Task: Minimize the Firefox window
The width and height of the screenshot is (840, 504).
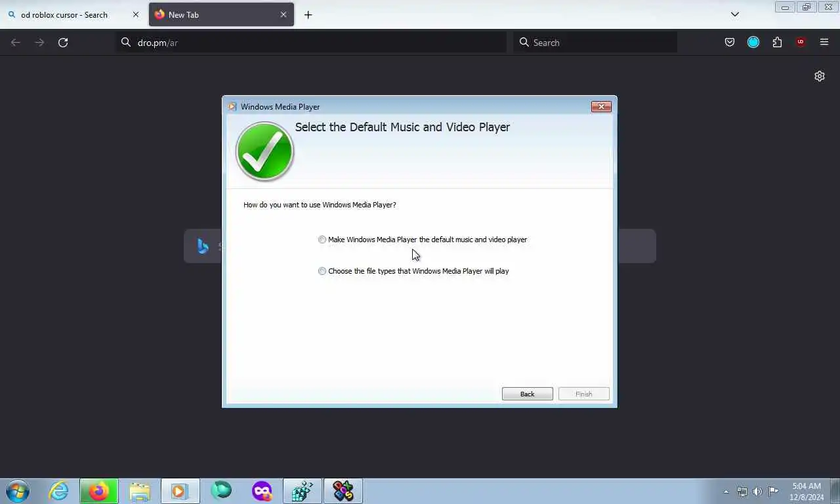Action: pos(785,7)
